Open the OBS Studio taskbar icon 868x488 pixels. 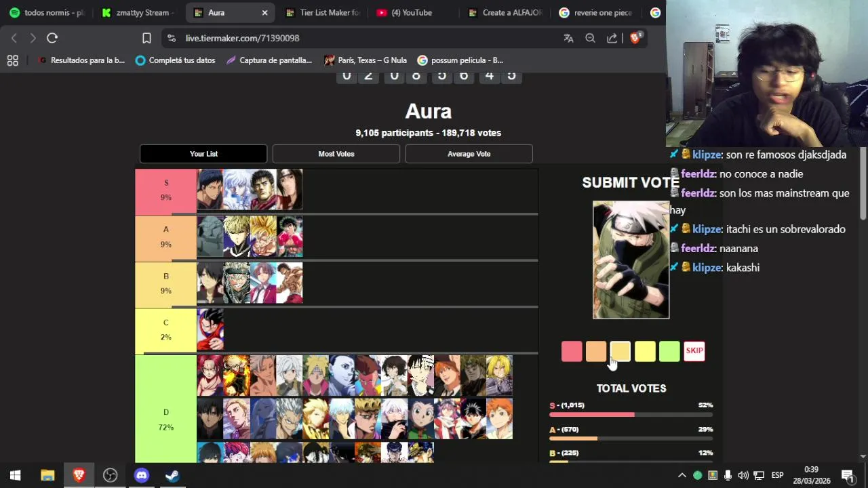click(110, 475)
